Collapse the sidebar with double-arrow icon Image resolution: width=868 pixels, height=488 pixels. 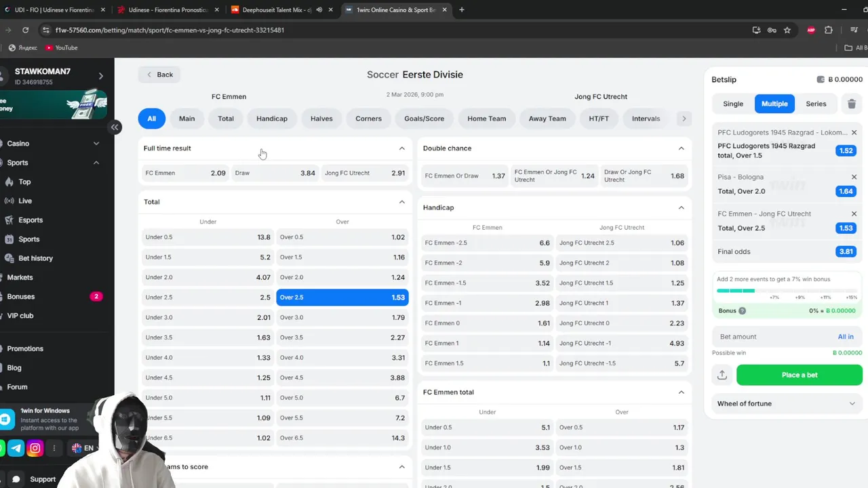pyautogui.click(x=115, y=127)
